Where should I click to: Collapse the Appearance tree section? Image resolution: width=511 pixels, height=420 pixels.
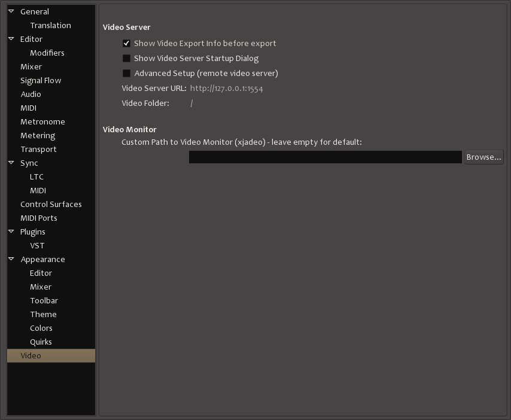tap(11, 259)
